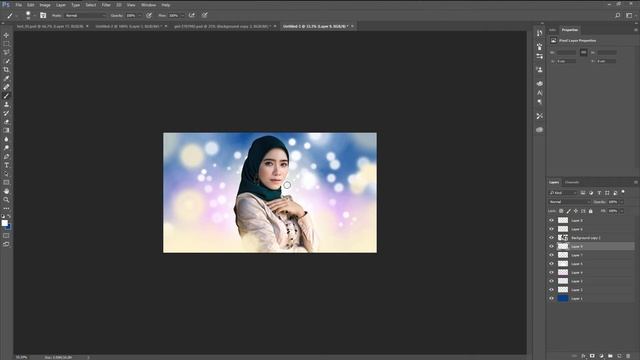This screenshot has height=360, width=640.
Task: Toggle layer filtering on/off switch
Action: click(623, 192)
